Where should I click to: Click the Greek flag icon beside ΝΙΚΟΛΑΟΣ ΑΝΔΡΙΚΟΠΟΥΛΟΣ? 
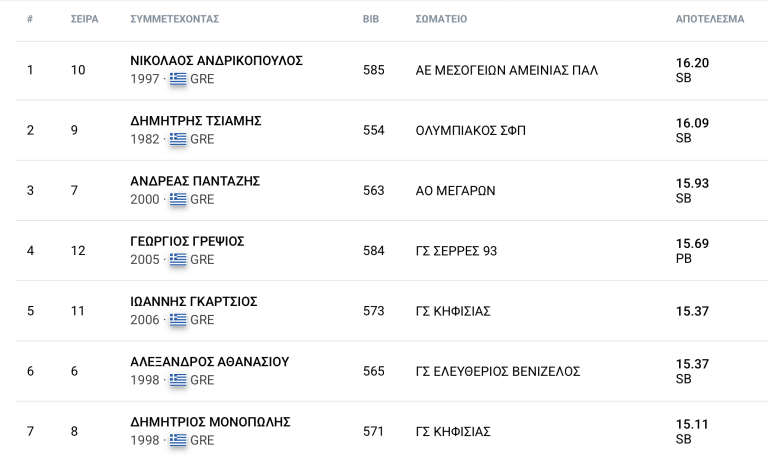[178, 79]
